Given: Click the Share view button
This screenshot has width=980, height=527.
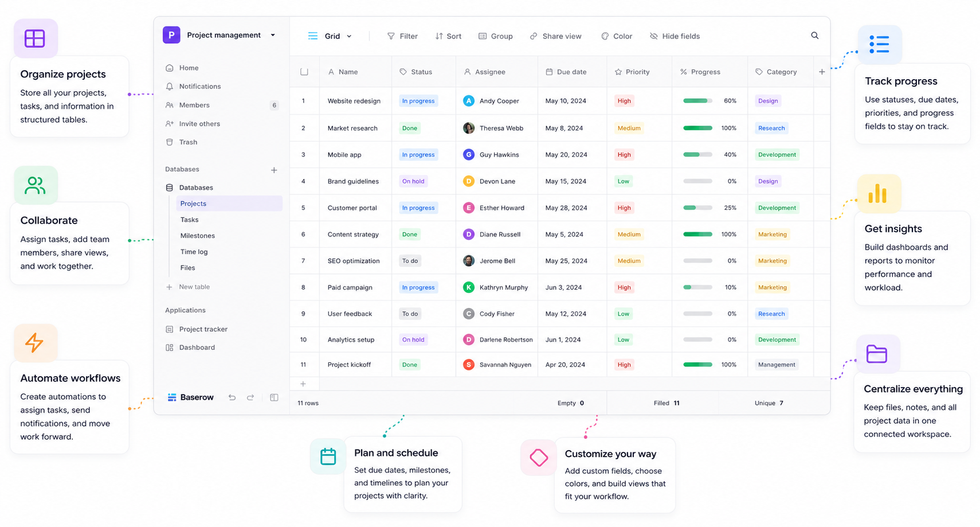Looking at the screenshot, I should pyautogui.click(x=555, y=36).
